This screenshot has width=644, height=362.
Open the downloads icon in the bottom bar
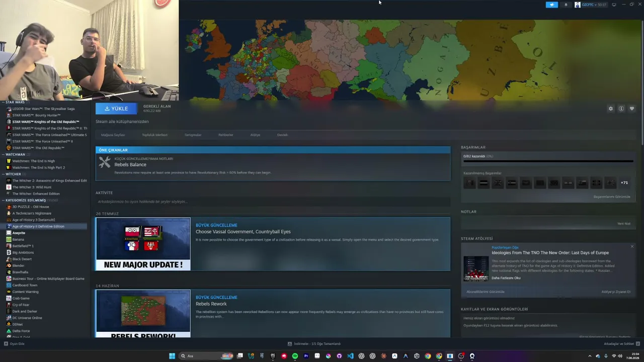click(x=290, y=344)
